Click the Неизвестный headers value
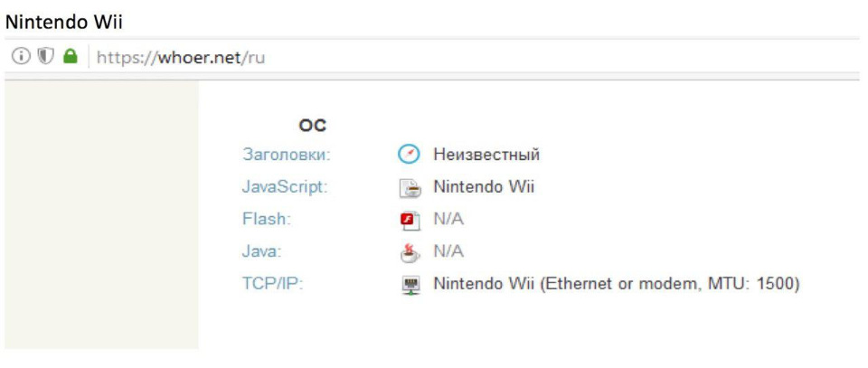 [x=486, y=155]
